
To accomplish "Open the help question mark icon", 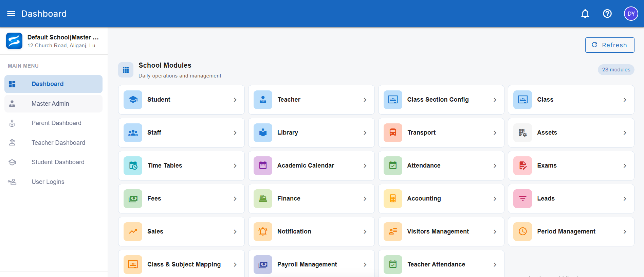I will [x=607, y=14].
